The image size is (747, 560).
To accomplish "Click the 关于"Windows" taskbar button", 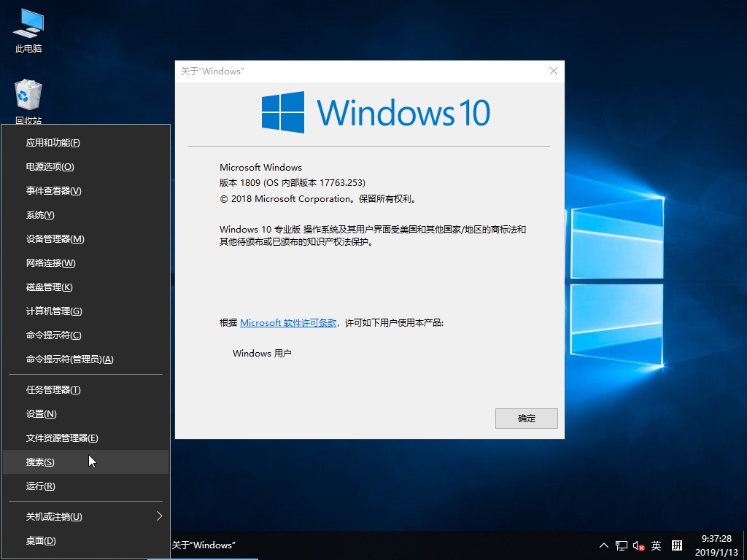I will click(203, 545).
